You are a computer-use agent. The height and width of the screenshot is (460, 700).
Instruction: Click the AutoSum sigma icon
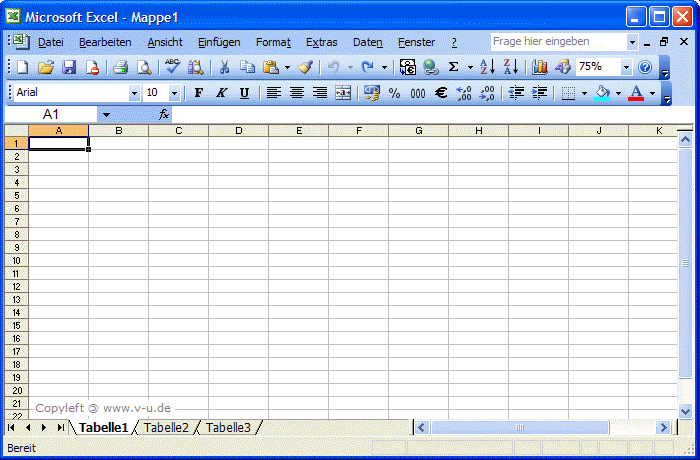tap(454, 67)
